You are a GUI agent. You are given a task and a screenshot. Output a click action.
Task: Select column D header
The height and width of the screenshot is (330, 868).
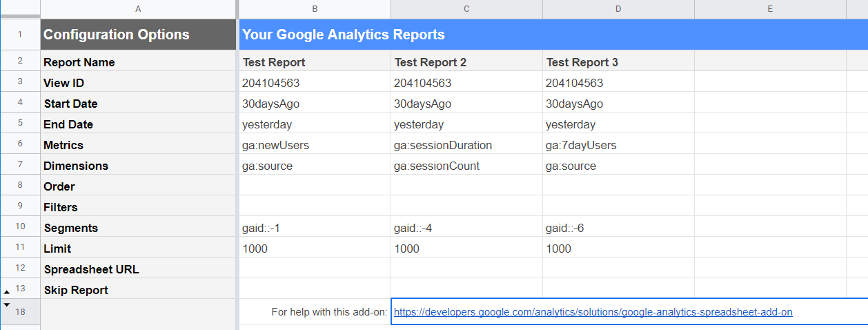[x=618, y=9]
